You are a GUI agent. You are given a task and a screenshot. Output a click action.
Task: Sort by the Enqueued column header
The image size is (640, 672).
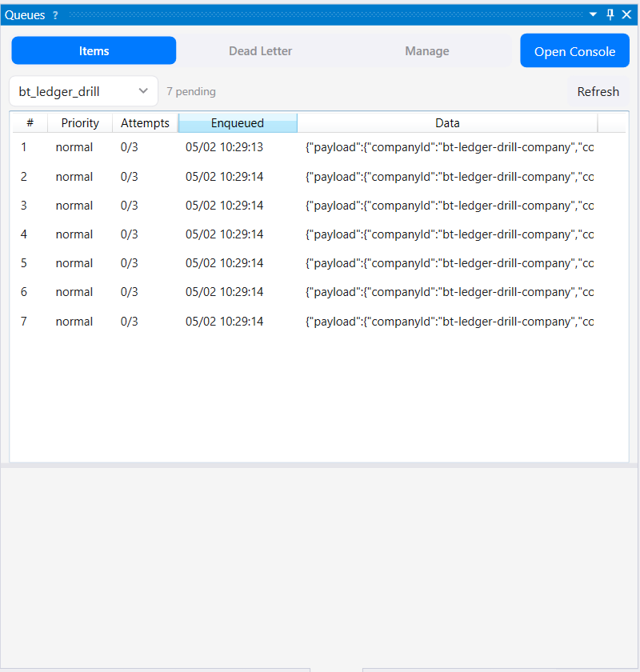click(x=238, y=123)
